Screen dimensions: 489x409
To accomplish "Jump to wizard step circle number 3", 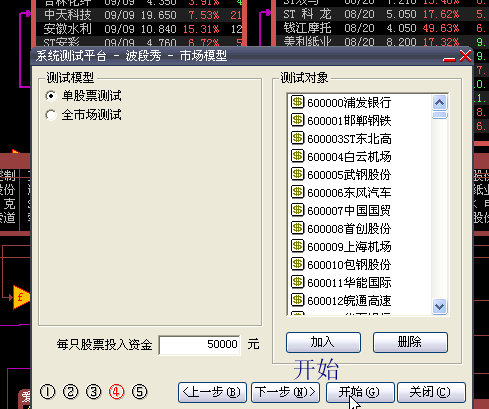I will click(x=93, y=392).
